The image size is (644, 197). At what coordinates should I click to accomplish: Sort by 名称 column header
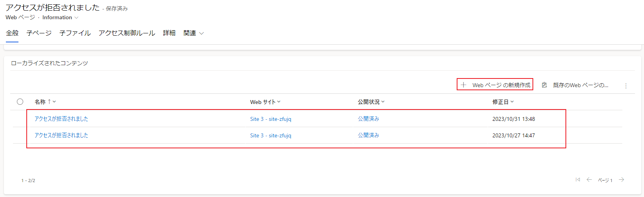click(x=45, y=102)
